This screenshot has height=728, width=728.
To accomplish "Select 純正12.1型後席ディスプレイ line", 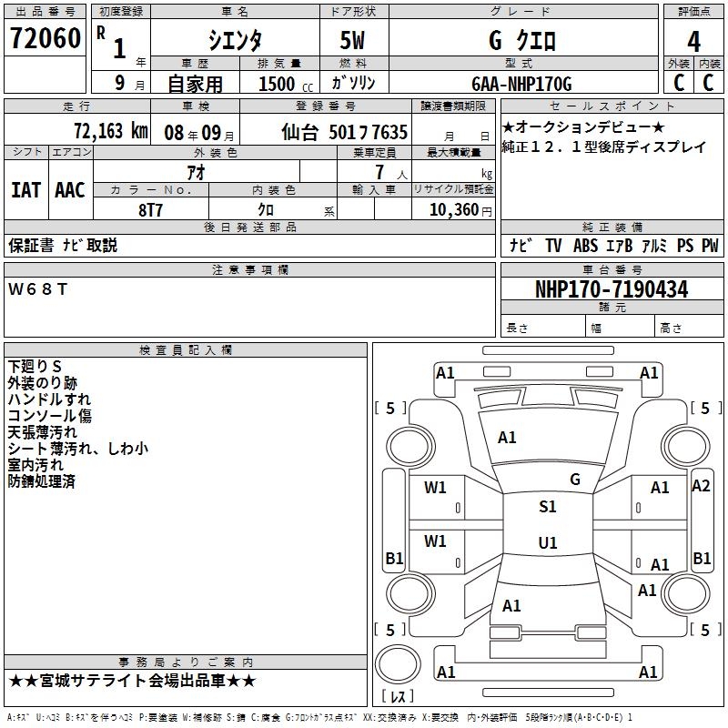I will 603,147.
